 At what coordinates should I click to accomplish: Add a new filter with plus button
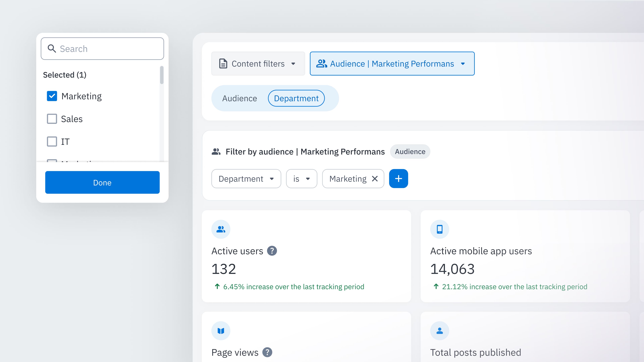(398, 179)
